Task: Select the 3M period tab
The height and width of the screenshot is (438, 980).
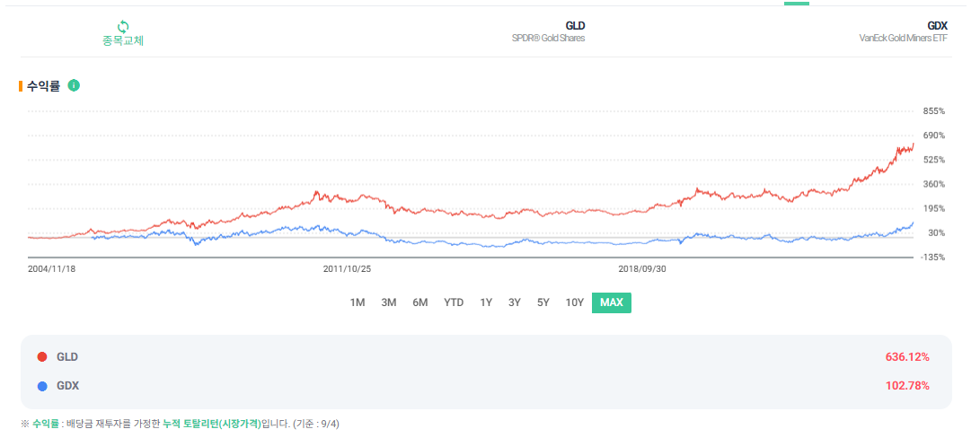Action: (389, 302)
